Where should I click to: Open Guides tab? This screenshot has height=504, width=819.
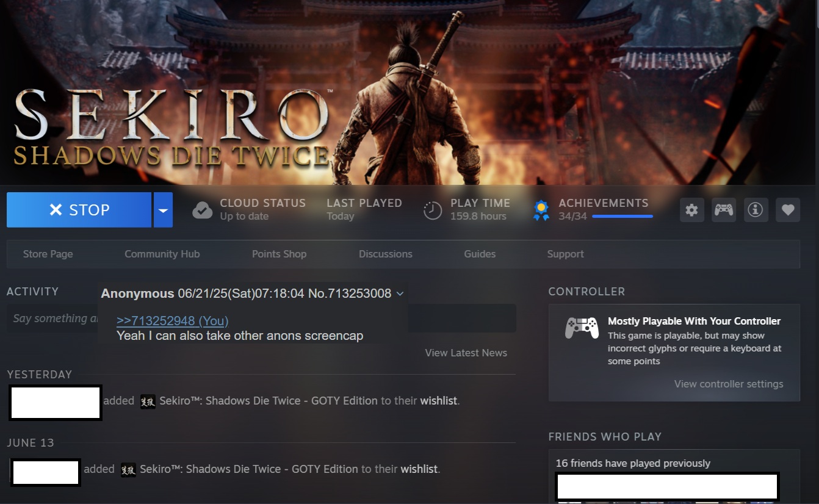(480, 254)
